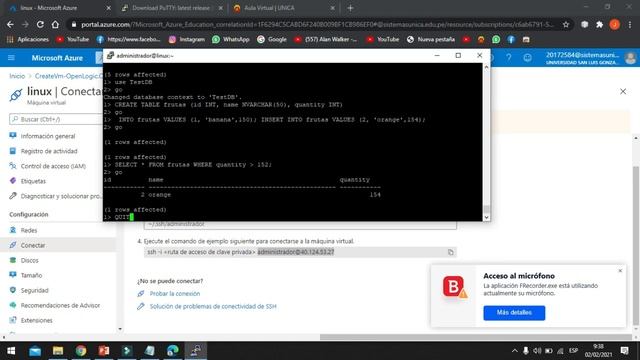Click the PuTTY window title icon
The width and height of the screenshot is (640, 360).
pyautogui.click(x=110, y=56)
